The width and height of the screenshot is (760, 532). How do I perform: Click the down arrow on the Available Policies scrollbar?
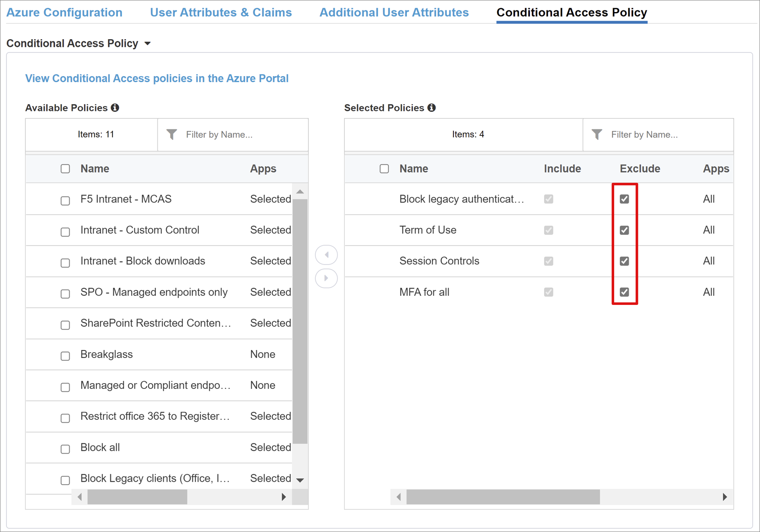300,480
